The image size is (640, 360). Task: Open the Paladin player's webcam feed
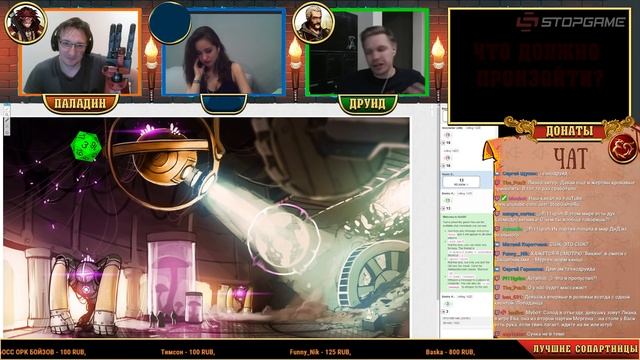[80, 52]
